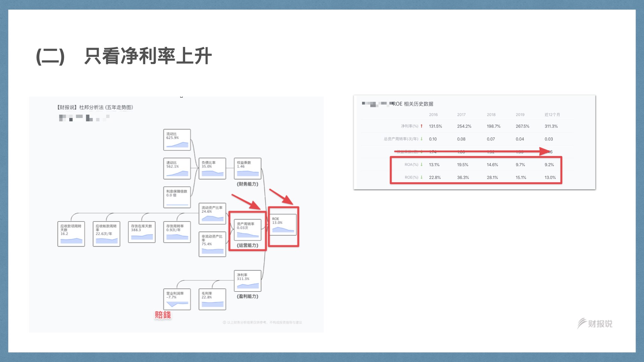Image resolution: width=644 pixels, height=362 pixels.
Task: Click the 财报说 logo in the corner
Action: coord(595,323)
